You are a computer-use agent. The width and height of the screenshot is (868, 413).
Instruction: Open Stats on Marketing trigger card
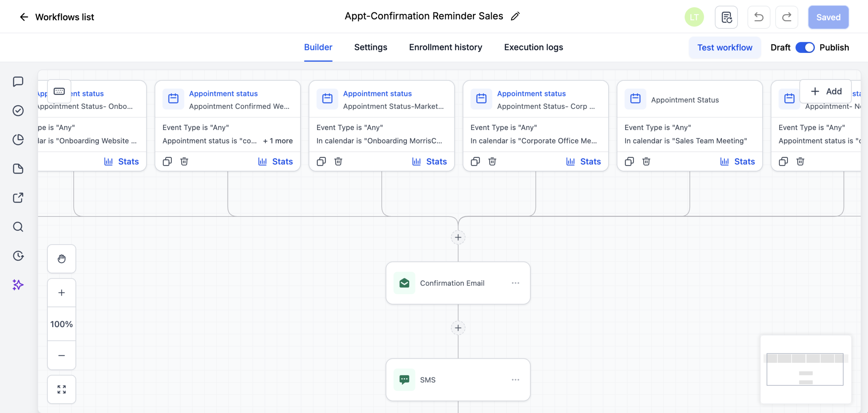(x=429, y=162)
